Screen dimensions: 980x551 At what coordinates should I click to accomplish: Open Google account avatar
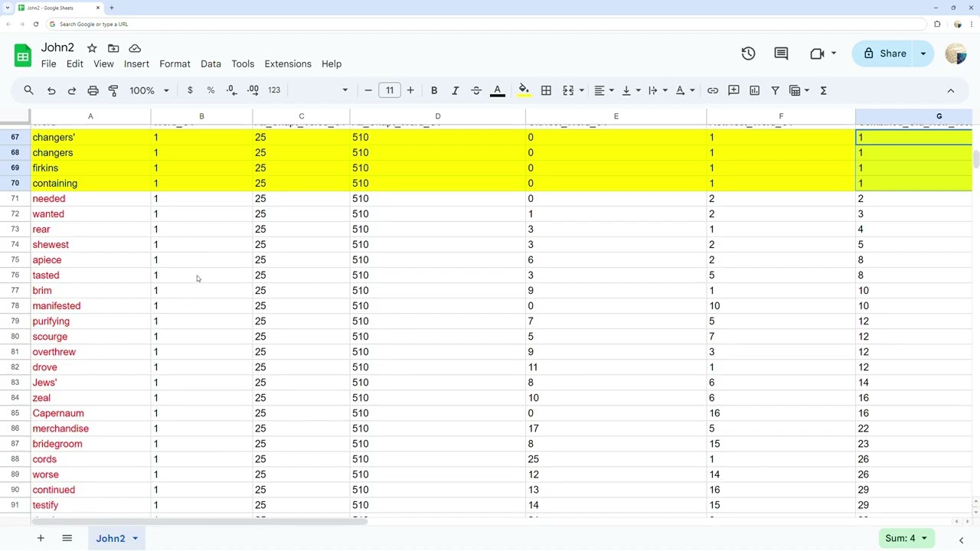point(955,54)
